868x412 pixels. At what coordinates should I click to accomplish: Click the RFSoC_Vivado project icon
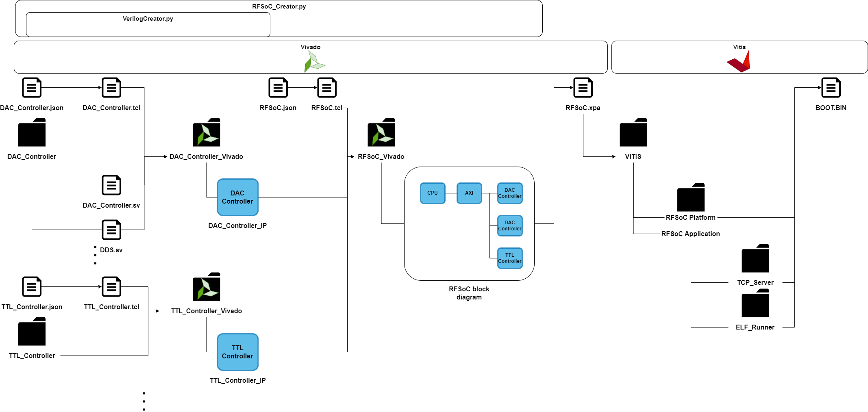[381, 134]
